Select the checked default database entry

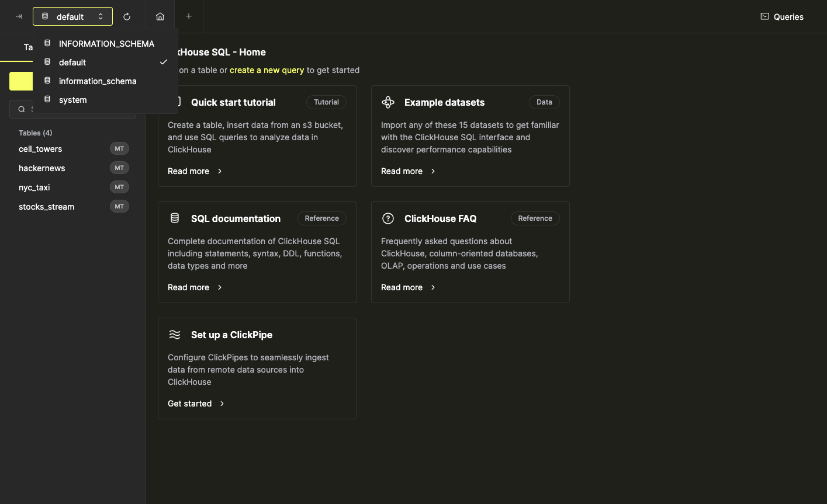(72, 62)
